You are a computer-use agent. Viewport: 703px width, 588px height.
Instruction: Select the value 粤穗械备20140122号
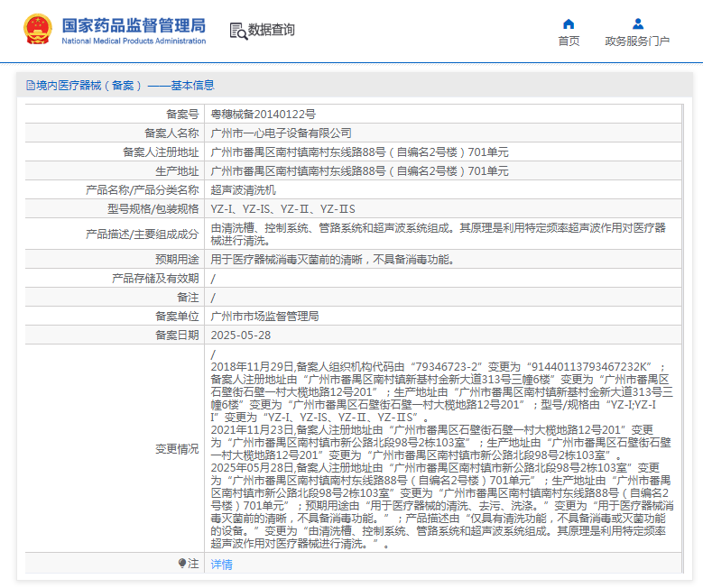264,115
